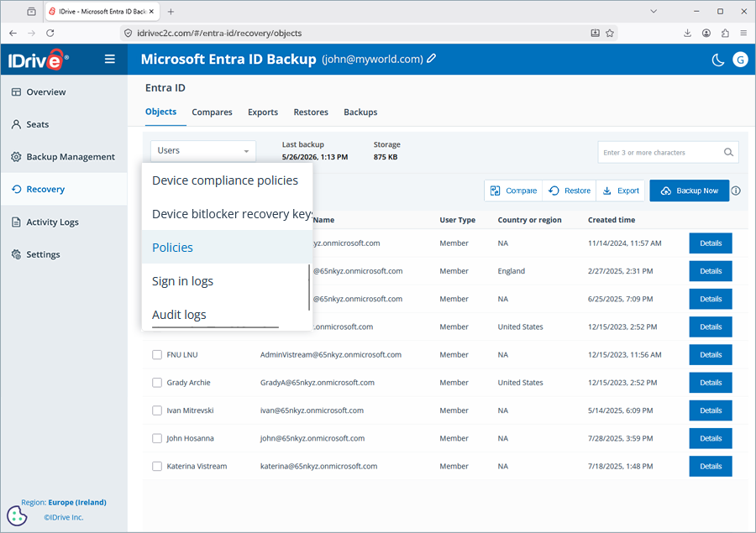Switch to the Compares tab
This screenshot has height=533, width=756.
coord(212,112)
